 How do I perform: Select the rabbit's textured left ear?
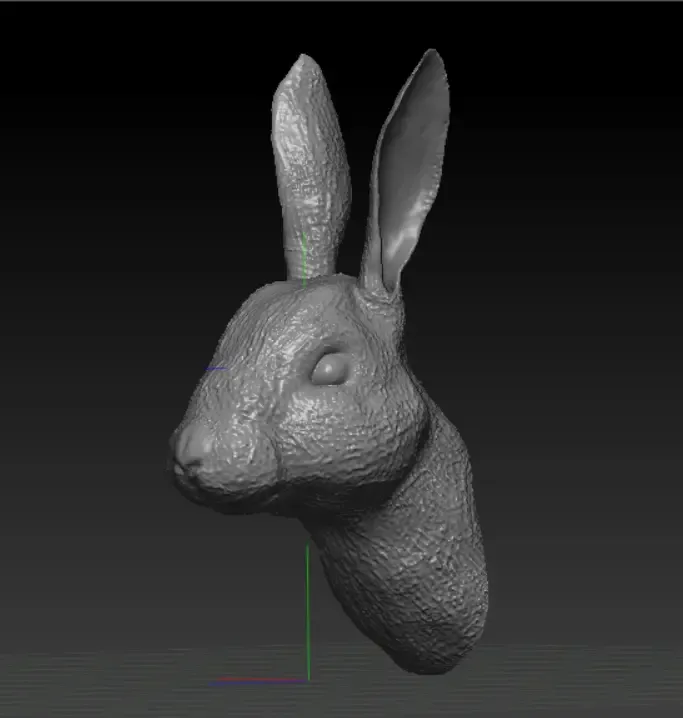[x=310, y=167]
